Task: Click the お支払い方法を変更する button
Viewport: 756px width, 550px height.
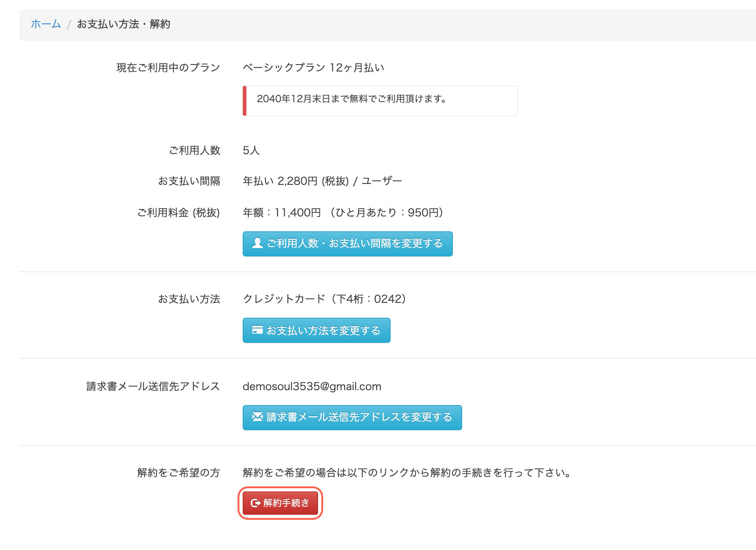Action: coord(316,330)
